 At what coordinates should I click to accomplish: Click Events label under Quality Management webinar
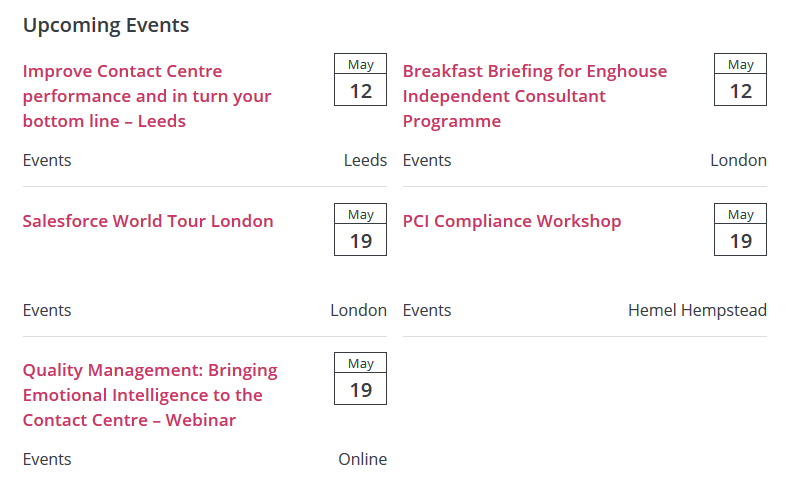[x=47, y=459]
